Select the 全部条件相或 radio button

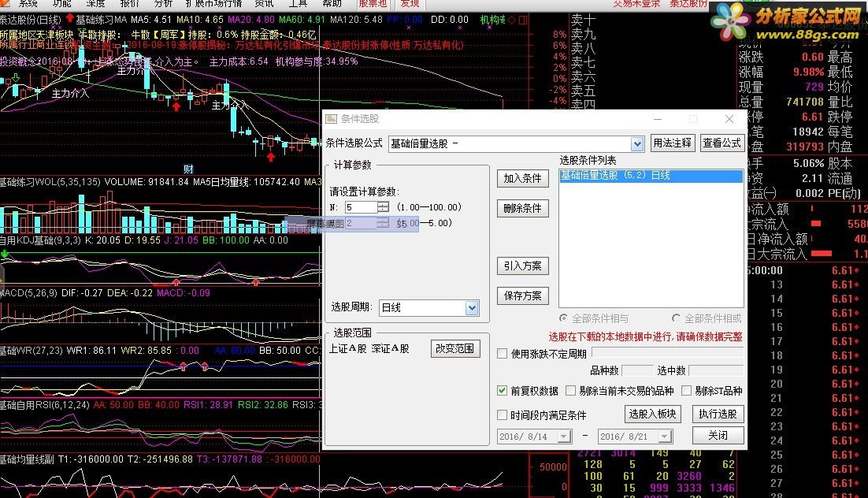click(676, 318)
